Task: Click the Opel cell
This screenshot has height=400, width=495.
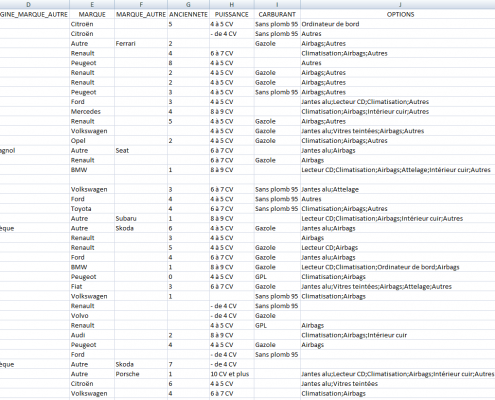Action: [92, 141]
